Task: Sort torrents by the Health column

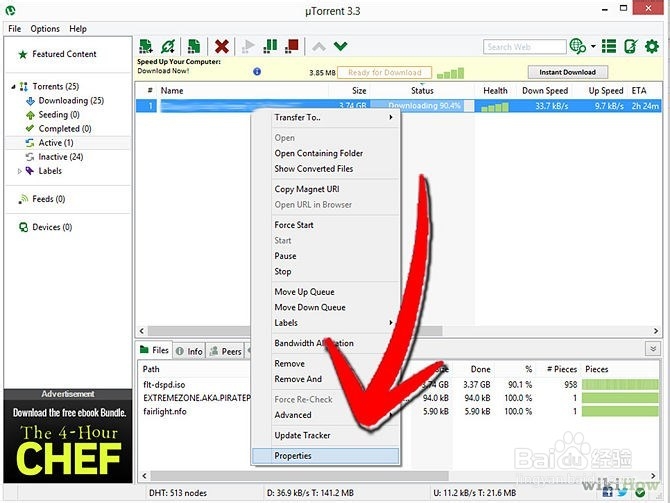Action: pos(495,91)
